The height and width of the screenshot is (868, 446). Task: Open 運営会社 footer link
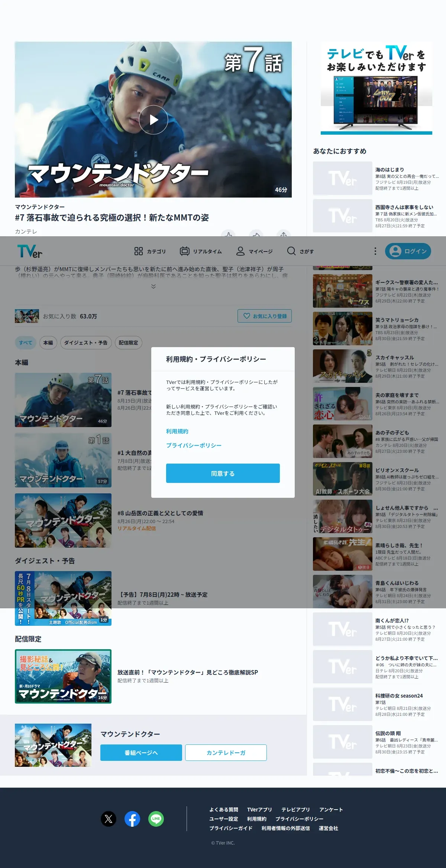(x=329, y=828)
